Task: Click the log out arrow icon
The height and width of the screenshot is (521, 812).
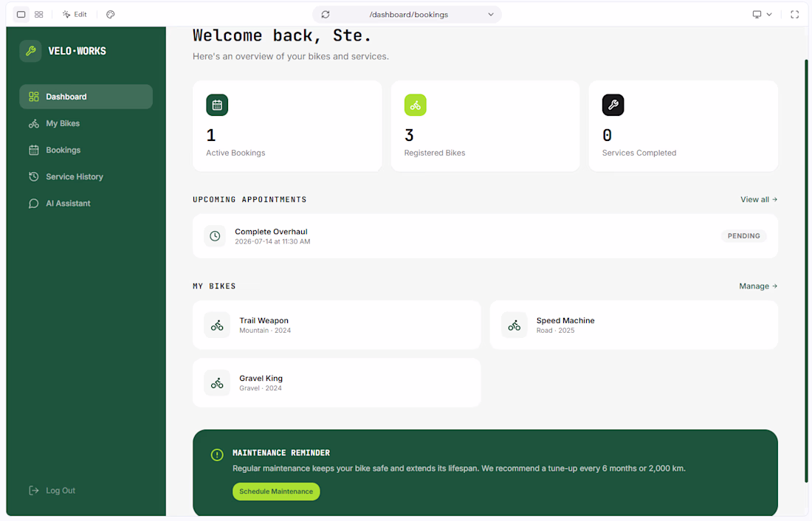Action: point(34,491)
